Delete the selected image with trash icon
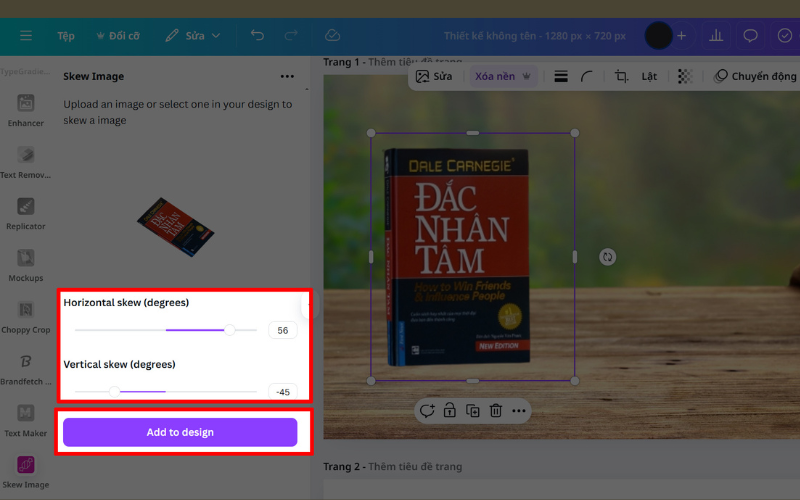 coord(495,411)
